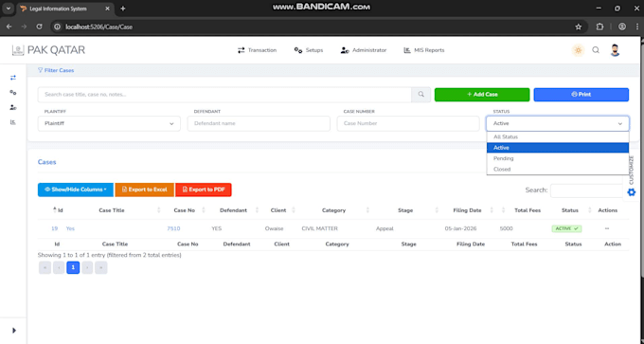644x344 pixels.
Task: Open the Plaintiff dropdown
Action: [109, 123]
